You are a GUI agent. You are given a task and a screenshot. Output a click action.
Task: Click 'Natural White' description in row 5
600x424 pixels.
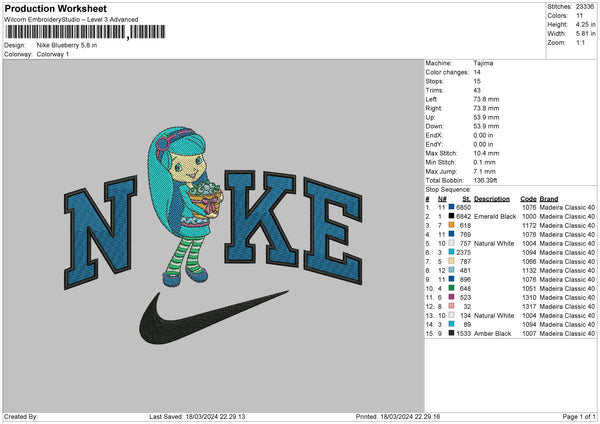(x=494, y=243)
